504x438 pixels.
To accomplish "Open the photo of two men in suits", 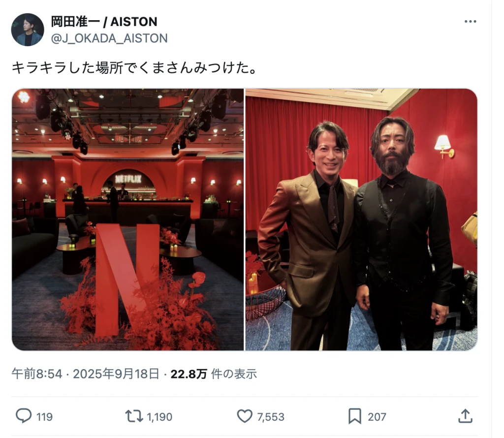I will click(x=361, y=219).
